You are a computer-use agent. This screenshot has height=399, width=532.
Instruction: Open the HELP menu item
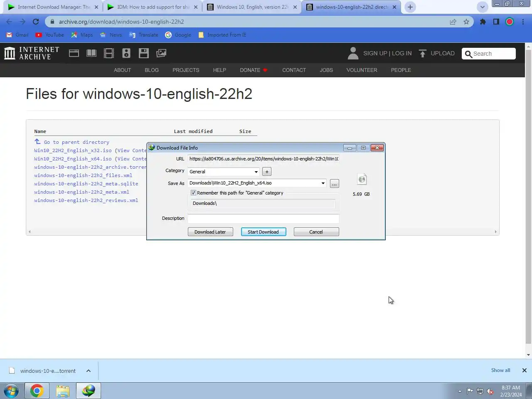(219, 70)
